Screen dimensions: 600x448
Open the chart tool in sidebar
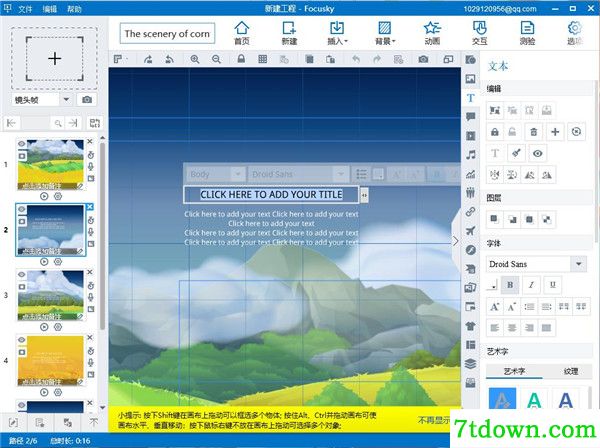click(x=471, y=174)
